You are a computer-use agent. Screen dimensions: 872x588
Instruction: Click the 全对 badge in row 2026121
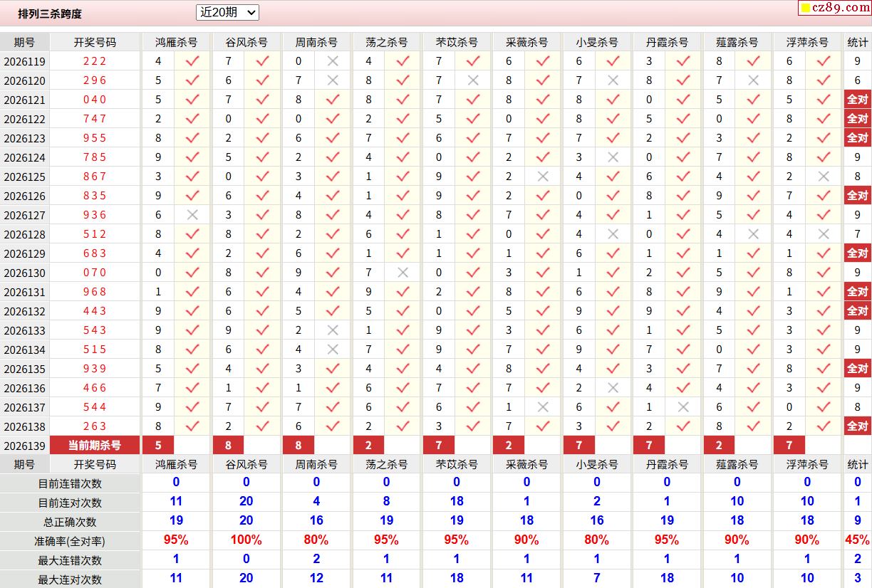(x=858, y=100)
